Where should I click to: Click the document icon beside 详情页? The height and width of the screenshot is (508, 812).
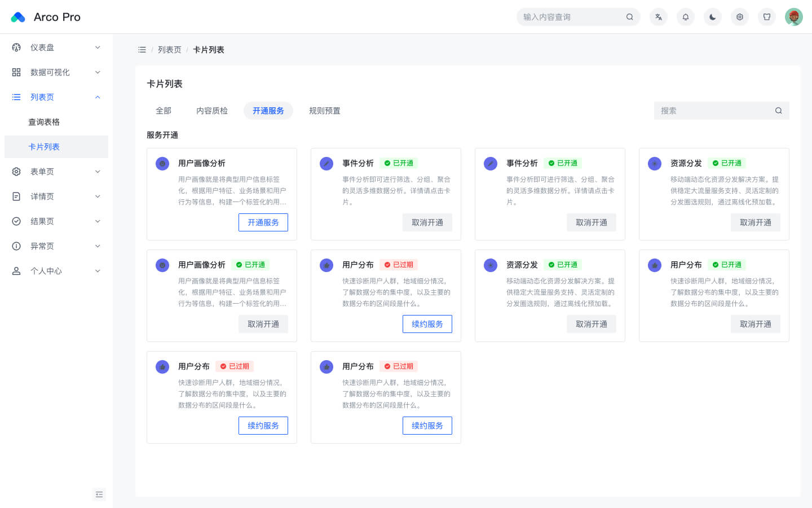[x=16, y=196]
